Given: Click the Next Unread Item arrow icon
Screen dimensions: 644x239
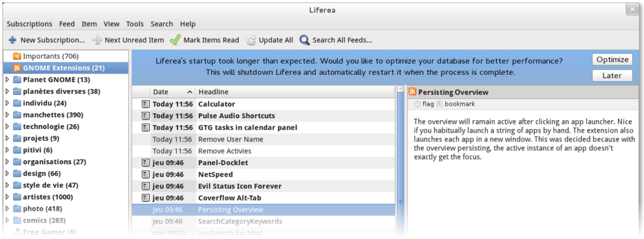Looking at the screenshot, I should (96, 40).
